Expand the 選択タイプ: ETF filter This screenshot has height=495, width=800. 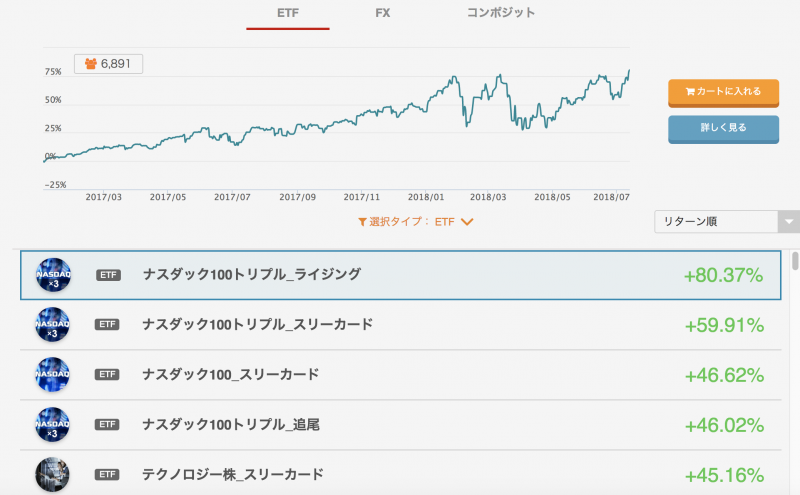(x=416, y=221)
